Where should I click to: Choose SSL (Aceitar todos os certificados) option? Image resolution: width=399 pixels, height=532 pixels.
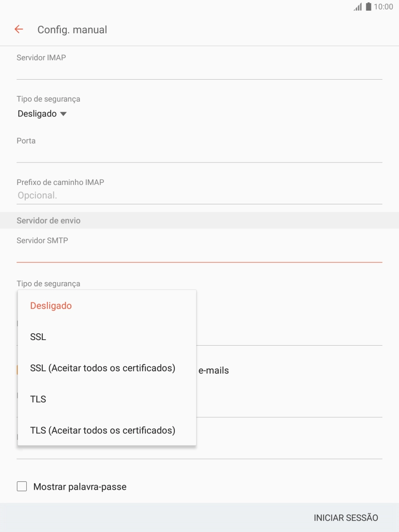point(102,368)
